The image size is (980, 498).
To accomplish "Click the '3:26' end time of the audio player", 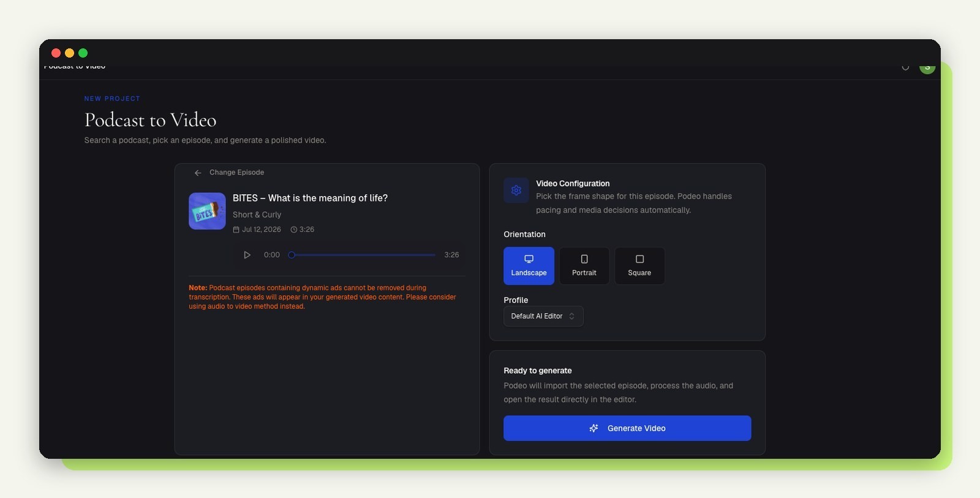I will click(x=451, y=255).
